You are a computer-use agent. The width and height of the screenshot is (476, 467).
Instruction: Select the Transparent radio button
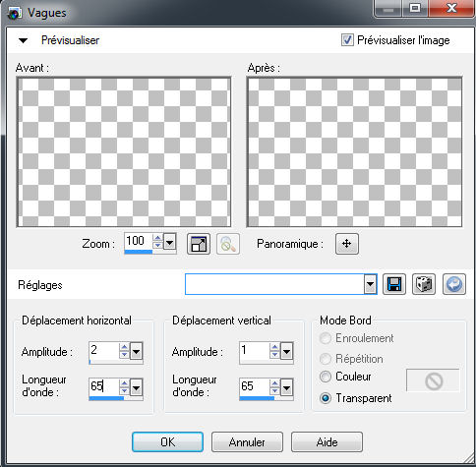(326, 398)
